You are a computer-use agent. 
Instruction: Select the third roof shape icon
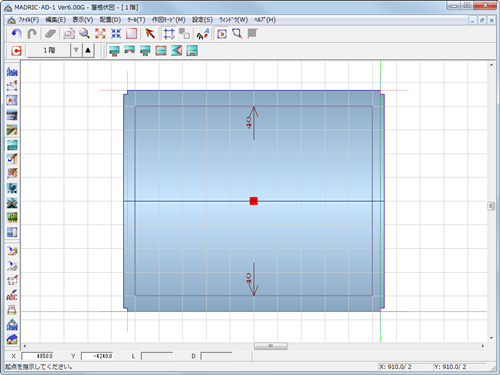click(145, 51)
